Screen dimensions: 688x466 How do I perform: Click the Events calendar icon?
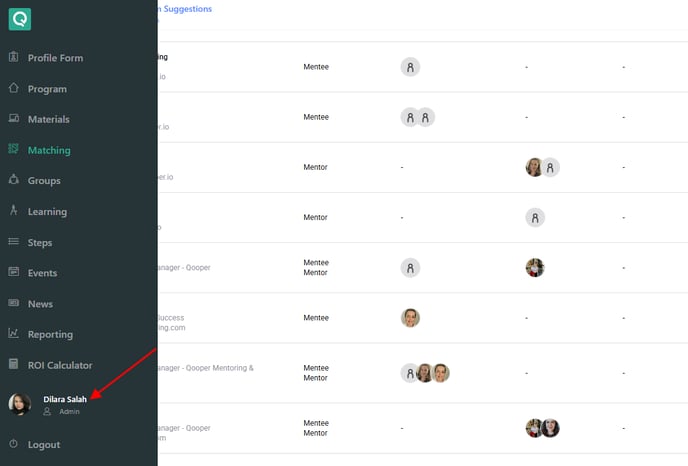point(14,273)
